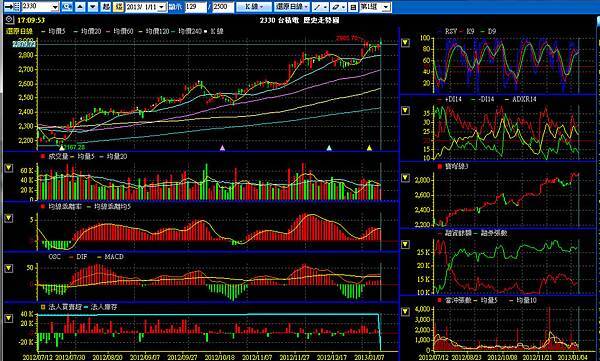Click the low price label 2167.28

[75, 147]
